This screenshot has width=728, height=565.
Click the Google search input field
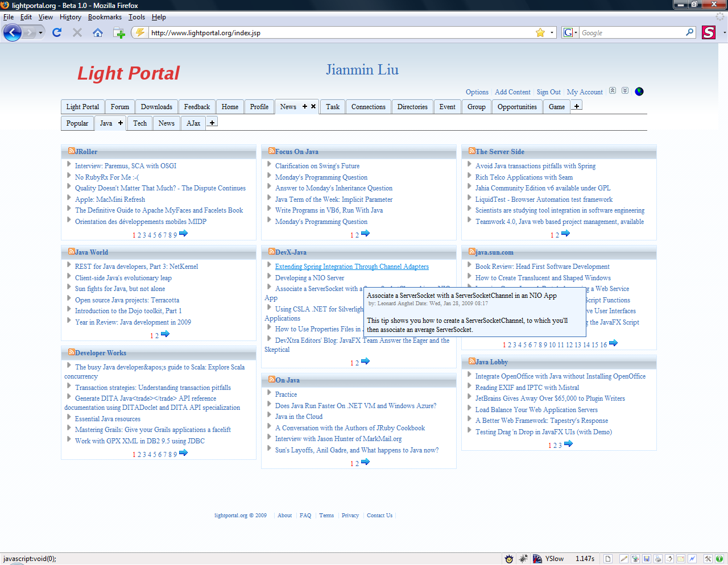click(x=632, y=33)
